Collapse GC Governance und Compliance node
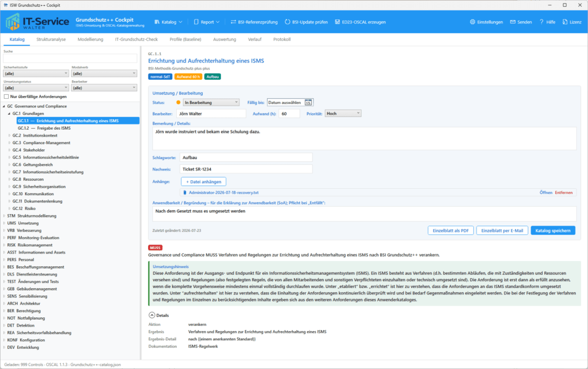Image resolution: width=588 pixels, height=369 pixels. pyautogui.click(x=4, y=106)
